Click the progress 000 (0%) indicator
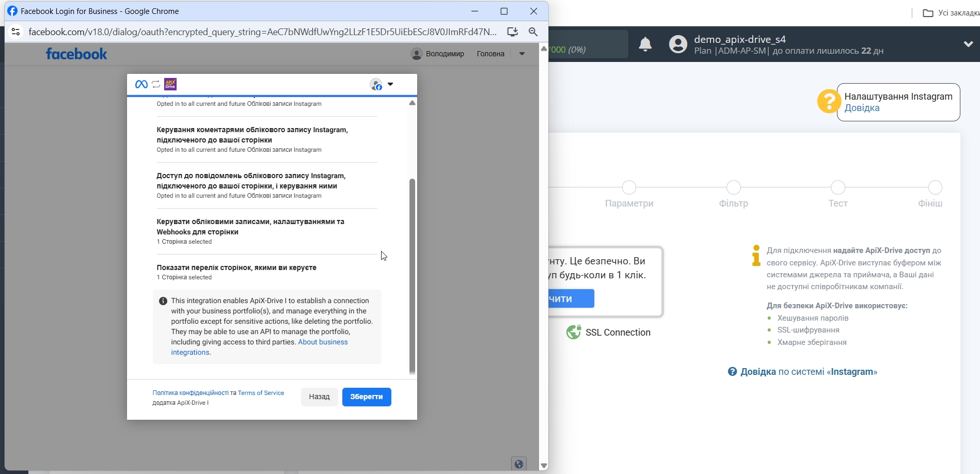The width and height of the screenshot is (980, 474). point(568,50)
